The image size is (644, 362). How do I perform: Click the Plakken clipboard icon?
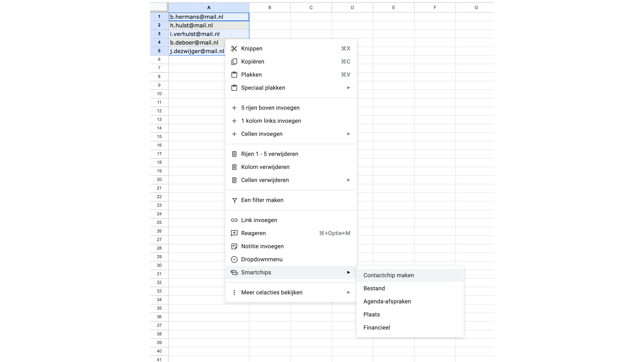pos(234,75)
